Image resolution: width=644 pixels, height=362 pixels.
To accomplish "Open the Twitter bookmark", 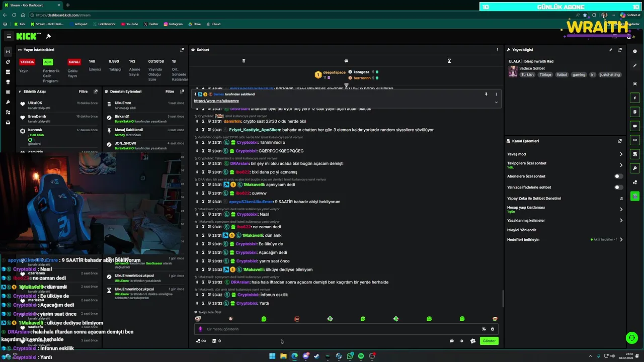I will click(x=151, y=24).
